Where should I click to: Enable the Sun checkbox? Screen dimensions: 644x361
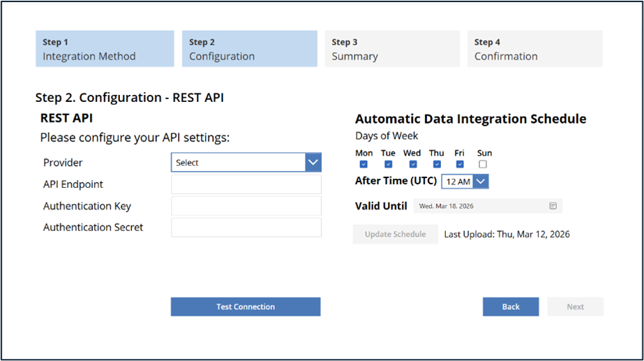click(484, 165)
